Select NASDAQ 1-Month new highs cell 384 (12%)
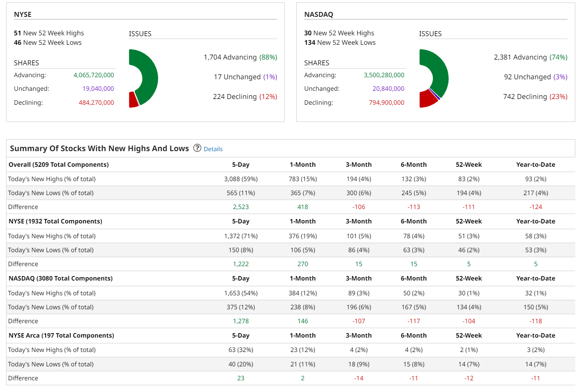 303,293
